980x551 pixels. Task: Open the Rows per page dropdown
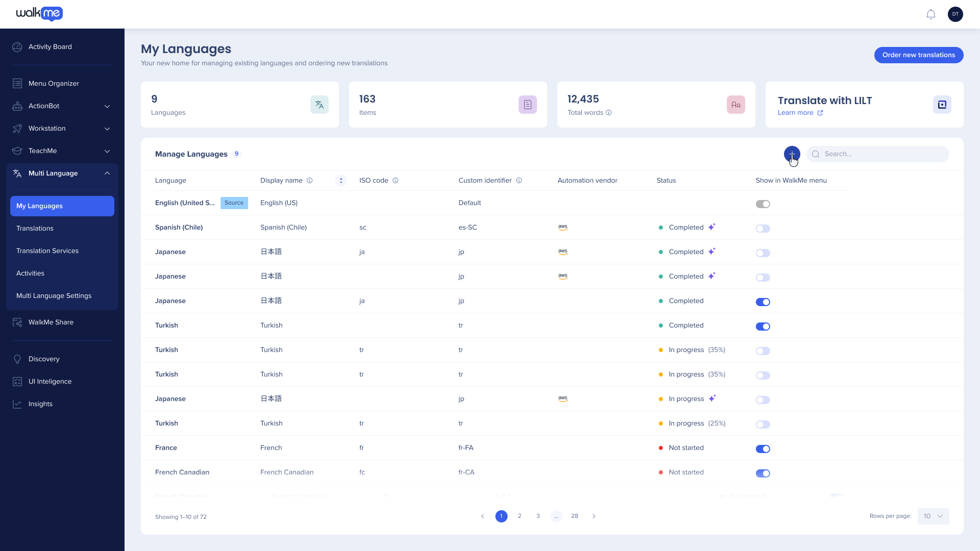pyautogui.click(x=933, y=516)
